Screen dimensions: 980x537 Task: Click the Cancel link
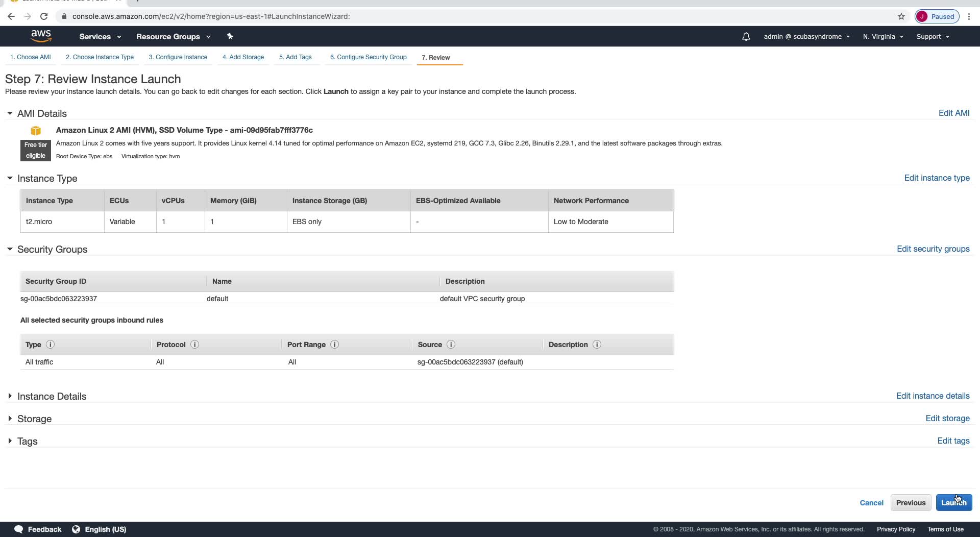871,503
